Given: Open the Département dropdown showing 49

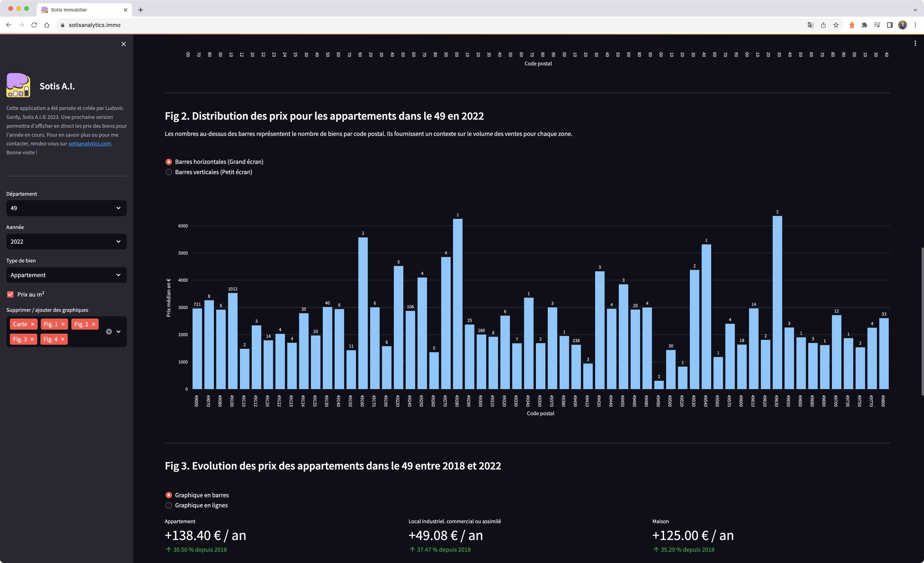Looking at the screenshot, I should point(66,208).
